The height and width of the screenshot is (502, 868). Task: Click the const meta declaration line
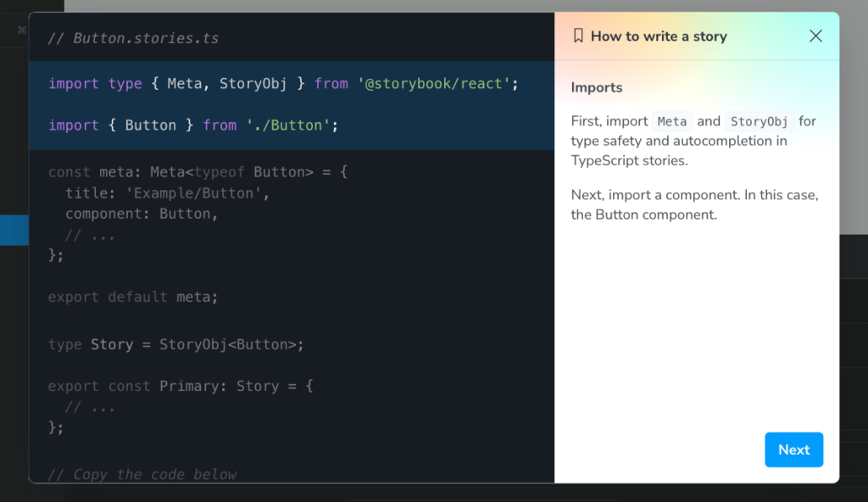[x=198, y=172]
